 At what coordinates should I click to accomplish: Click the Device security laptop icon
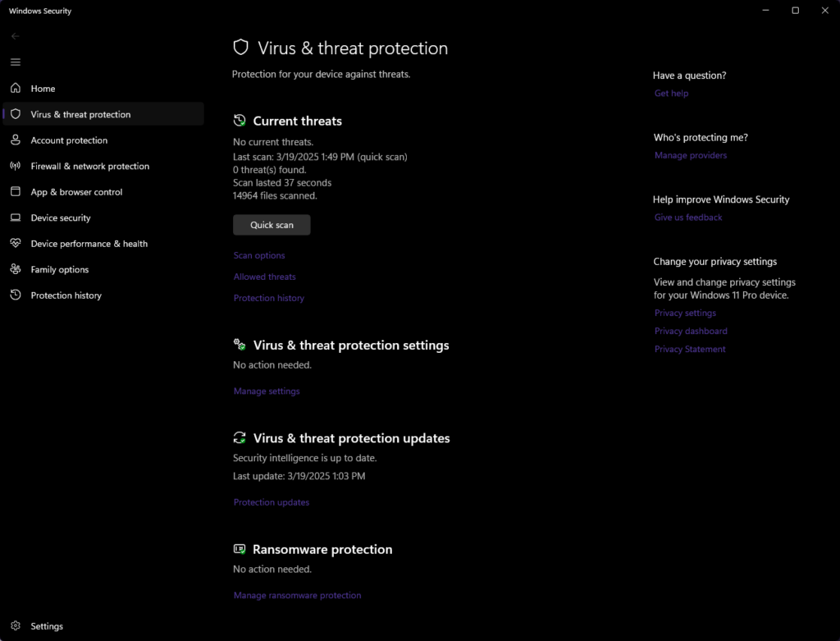pyautogui.click(x=15, y=217)
